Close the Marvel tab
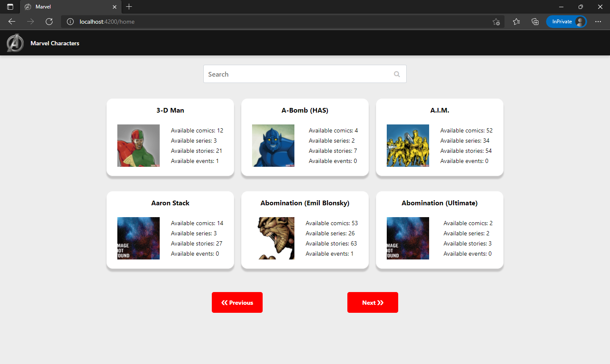 pyautogui.click(x=114, y=7)
